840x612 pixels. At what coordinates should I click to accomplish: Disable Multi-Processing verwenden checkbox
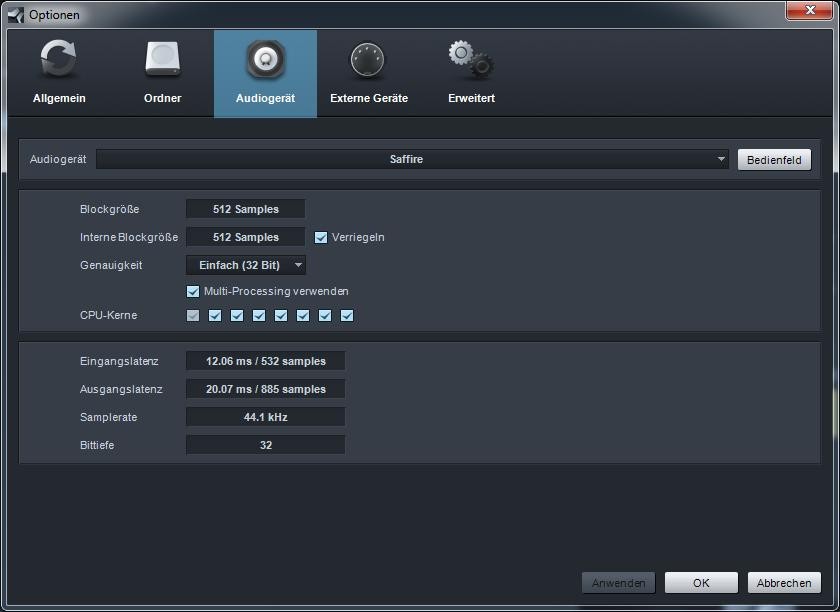[x=193, y=291]
